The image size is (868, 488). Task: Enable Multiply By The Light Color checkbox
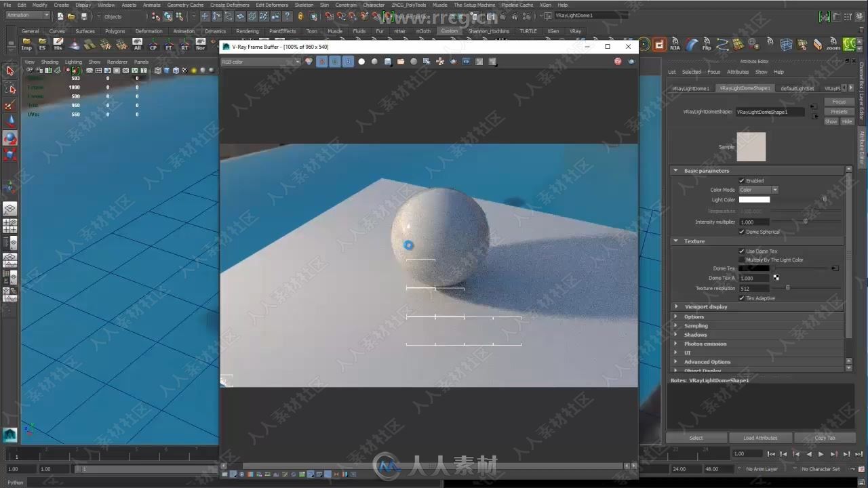point(741,260)
